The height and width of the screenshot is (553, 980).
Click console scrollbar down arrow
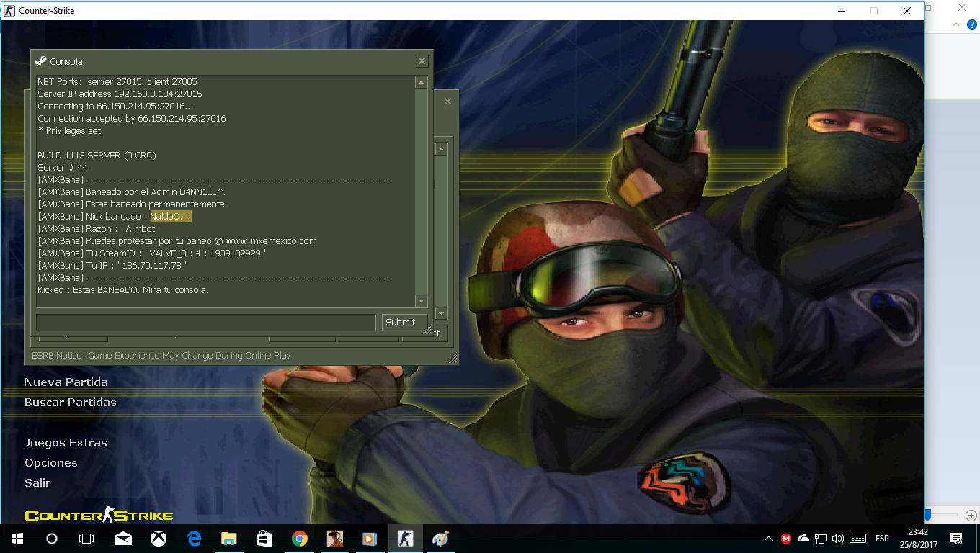click(422, 301)
